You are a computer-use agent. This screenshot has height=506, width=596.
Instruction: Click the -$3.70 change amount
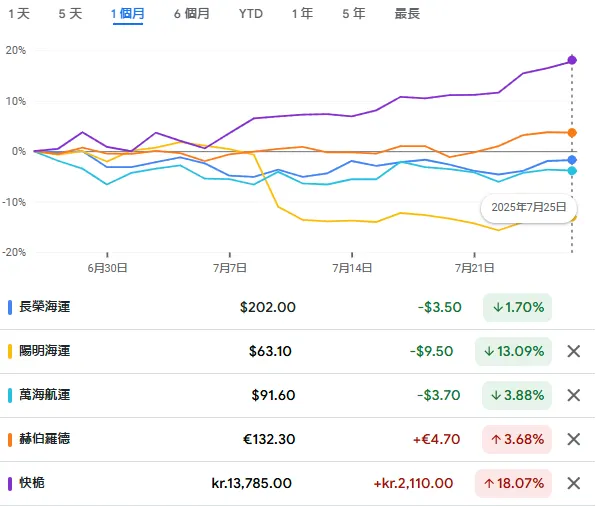point(439,395)
